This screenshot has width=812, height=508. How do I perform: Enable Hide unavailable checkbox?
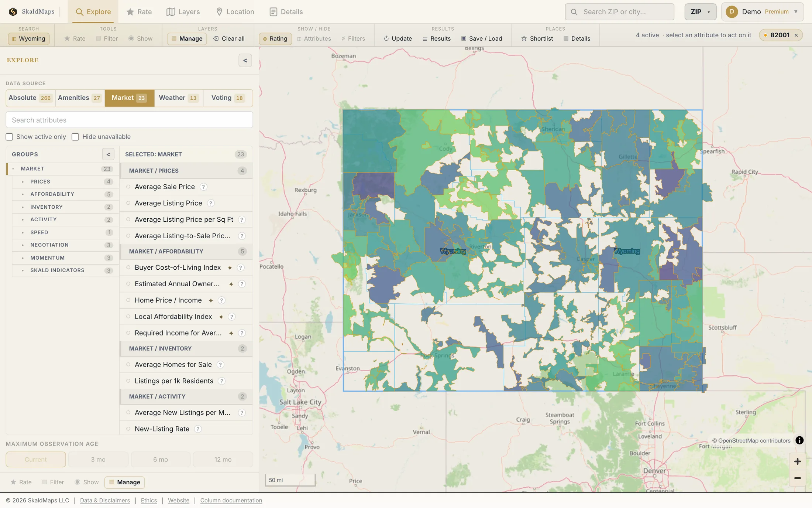(75, 137)
